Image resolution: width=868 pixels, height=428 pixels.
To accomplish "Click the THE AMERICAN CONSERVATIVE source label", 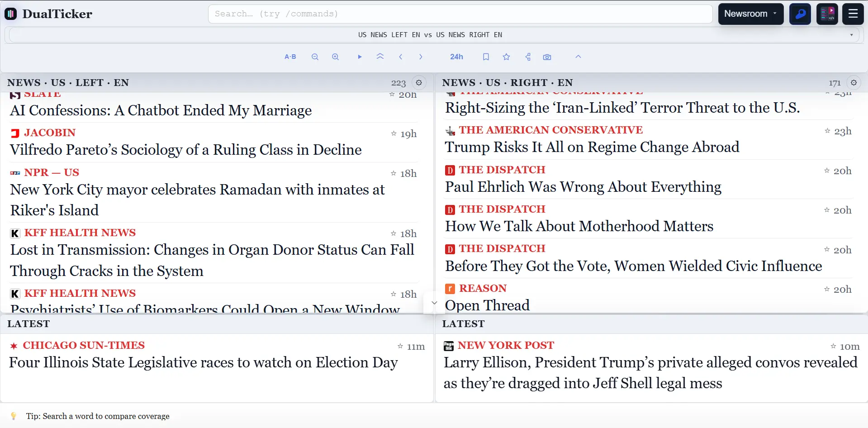I will coord(551,130).
